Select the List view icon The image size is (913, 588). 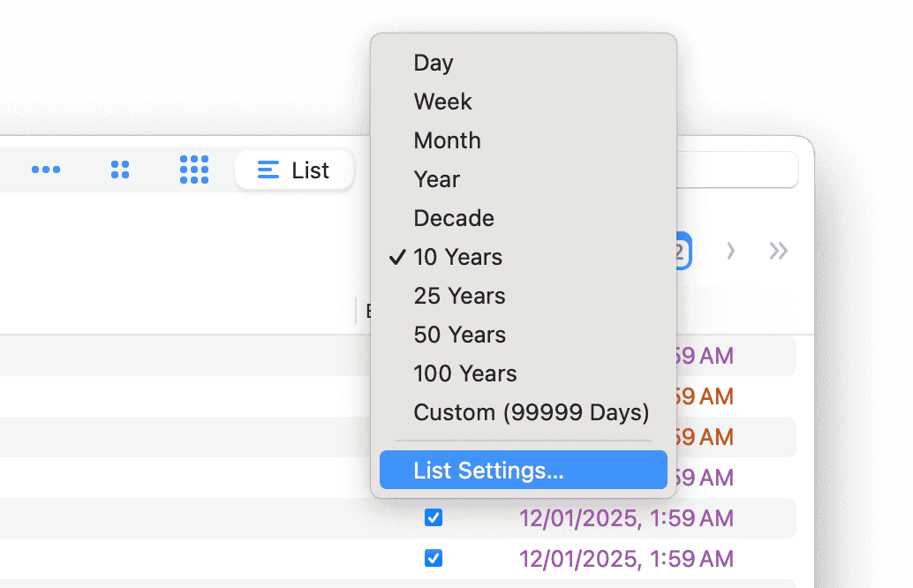(294, 170)
